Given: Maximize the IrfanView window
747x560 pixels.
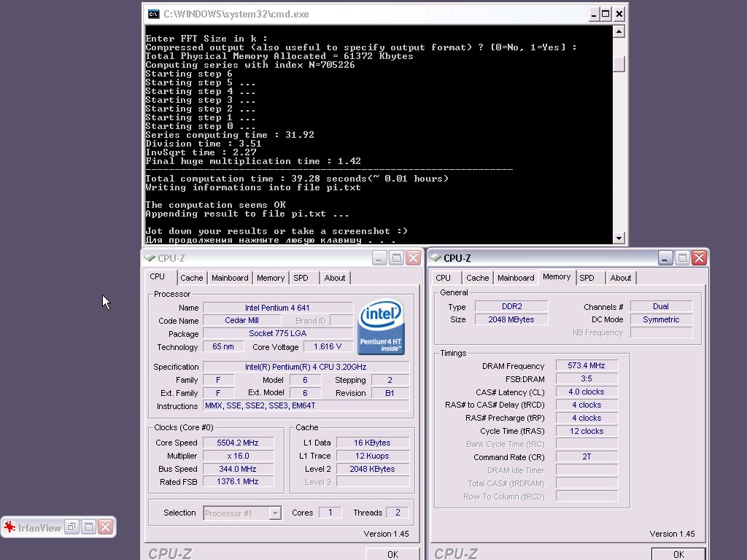Looking at the screenshot, I should (88, 526).
